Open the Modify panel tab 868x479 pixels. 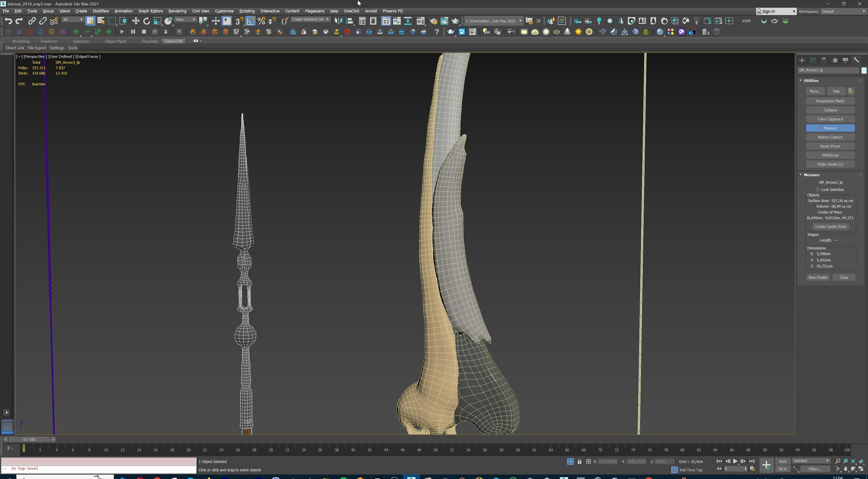point(813,60)
